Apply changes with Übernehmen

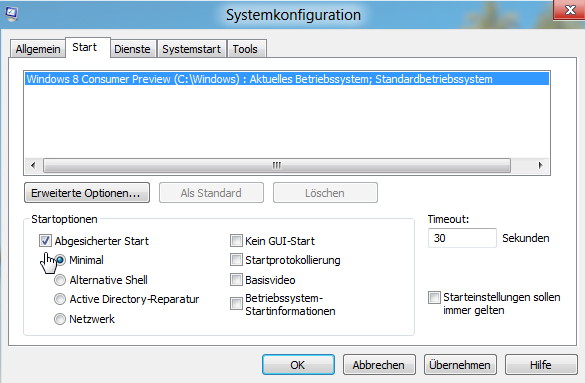[460, 365]
